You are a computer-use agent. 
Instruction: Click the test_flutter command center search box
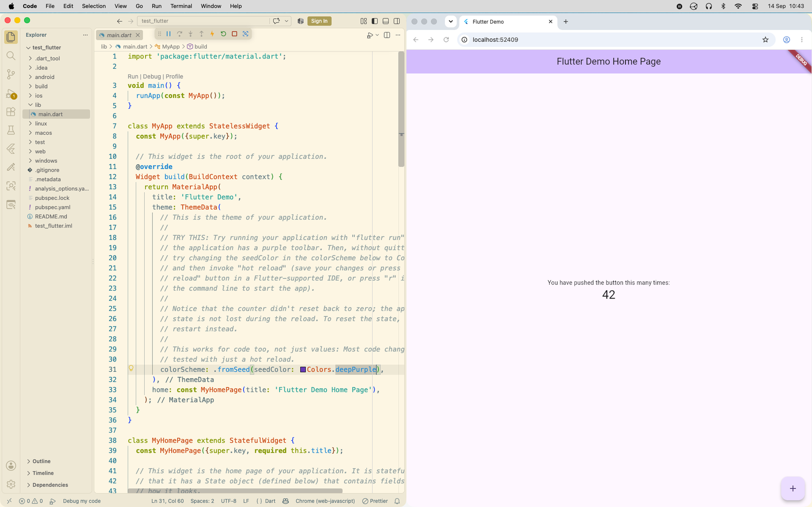[203, 21]
